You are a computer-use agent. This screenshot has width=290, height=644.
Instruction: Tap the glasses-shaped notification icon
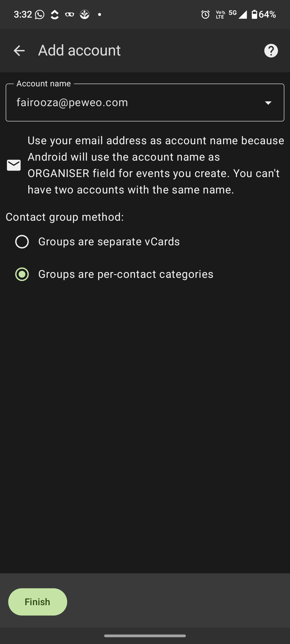tap(69, 14)
